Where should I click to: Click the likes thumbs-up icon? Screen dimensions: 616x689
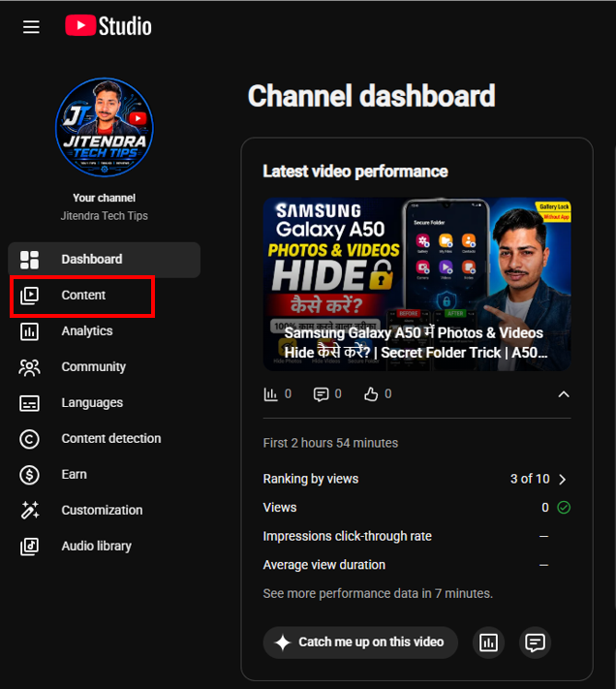pos(371,394)
